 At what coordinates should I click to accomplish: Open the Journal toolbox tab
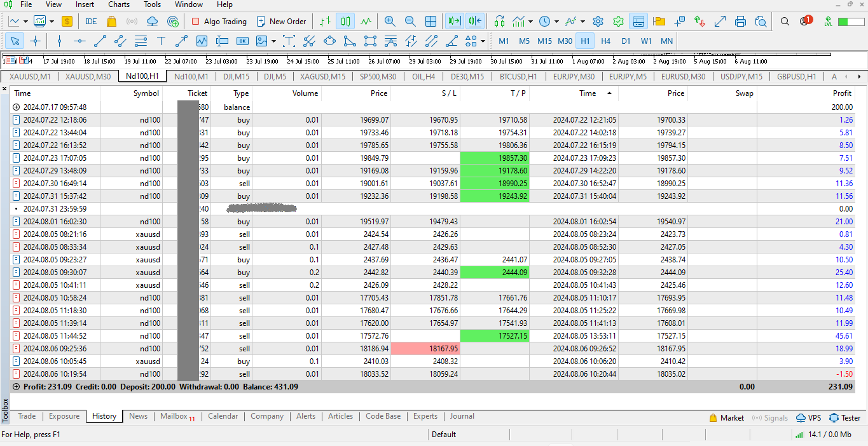(x=462, y=416)
